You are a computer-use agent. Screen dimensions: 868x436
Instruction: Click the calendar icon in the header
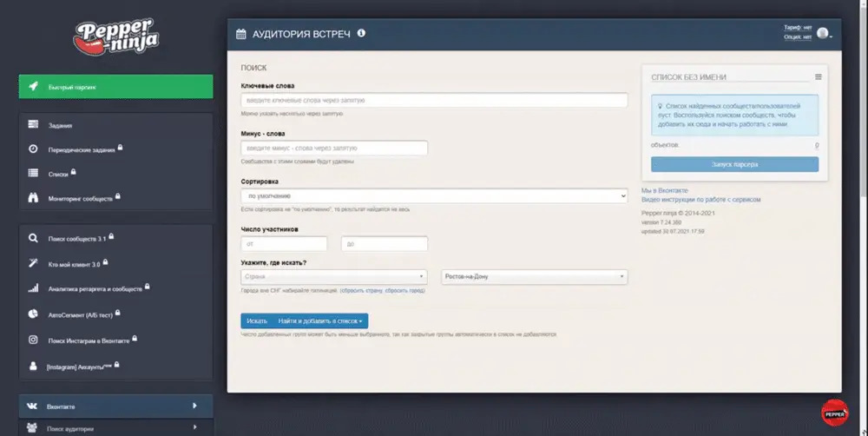[240, 34]
